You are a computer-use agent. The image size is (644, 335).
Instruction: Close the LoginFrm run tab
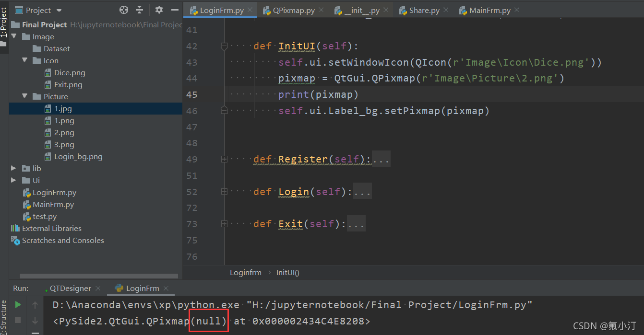166,288
